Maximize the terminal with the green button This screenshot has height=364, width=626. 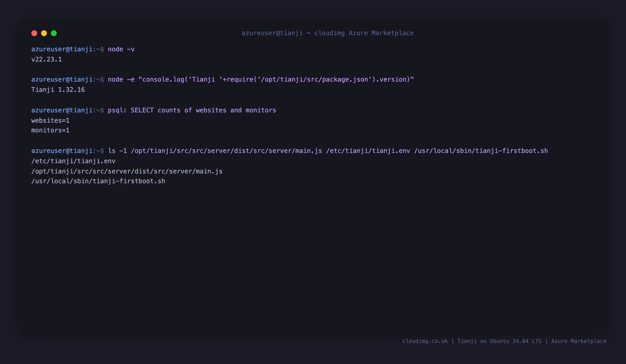pos(54,33)
